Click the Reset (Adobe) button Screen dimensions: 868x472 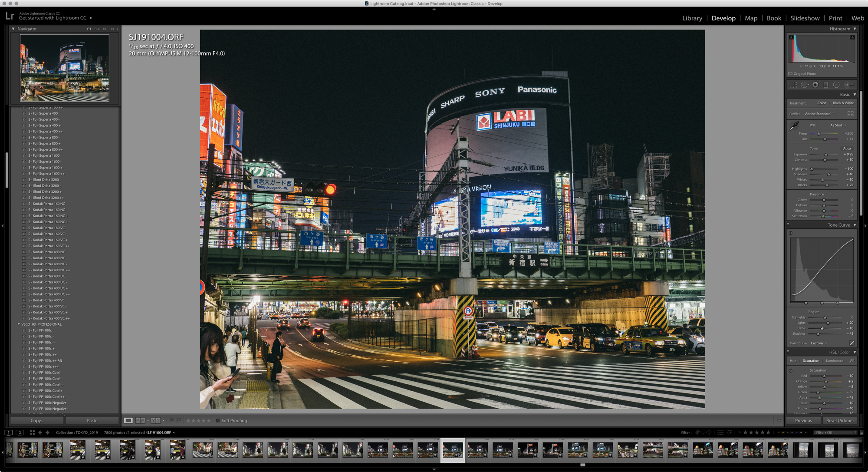tap(839, 420)
